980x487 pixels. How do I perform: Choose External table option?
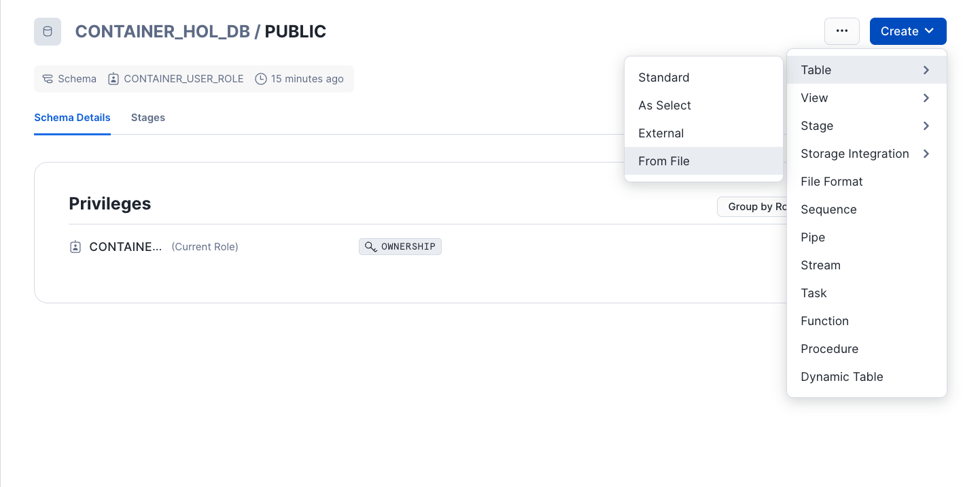click(x=661, y=133)
